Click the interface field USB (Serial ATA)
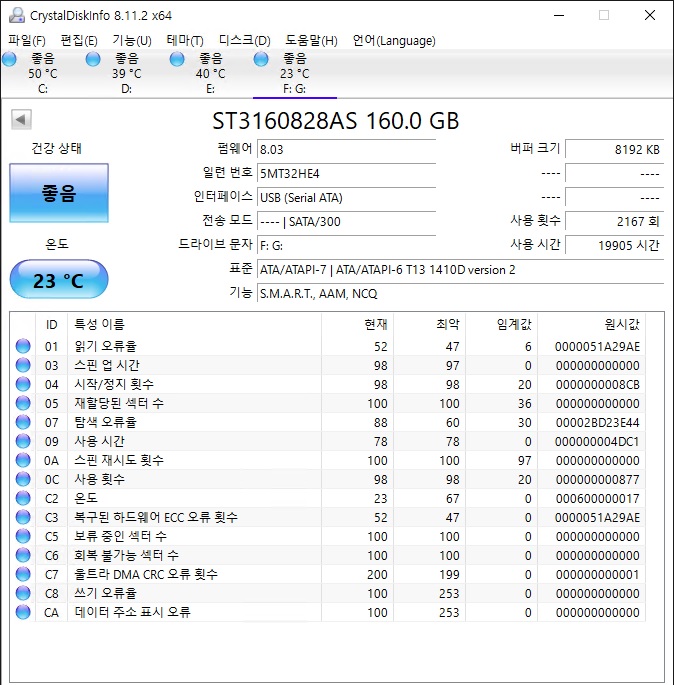The width and height of the screenshot is (674, 685). (x=346, y=197)
